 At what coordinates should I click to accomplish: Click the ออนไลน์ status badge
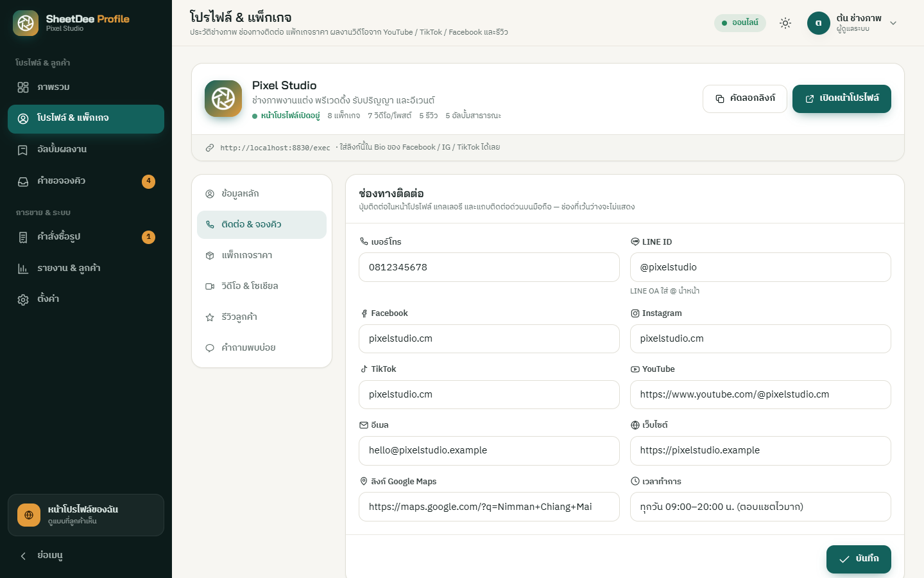[x=740, y=22]
